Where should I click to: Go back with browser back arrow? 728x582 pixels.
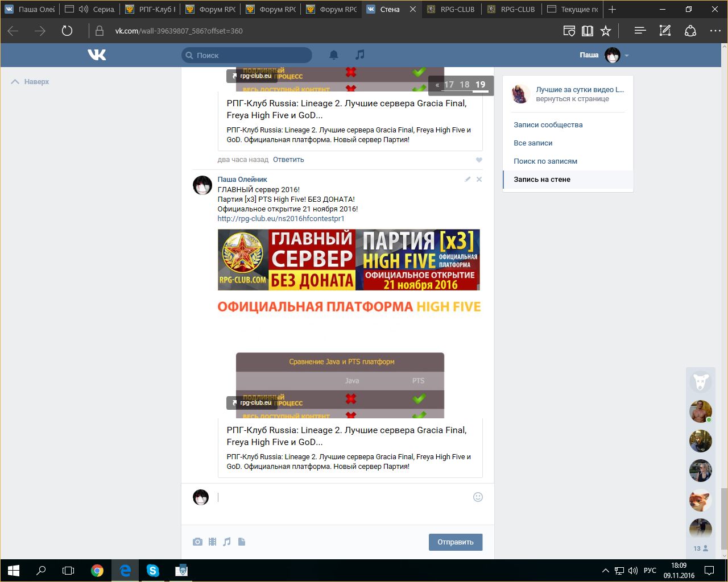[x=13, y=31]
